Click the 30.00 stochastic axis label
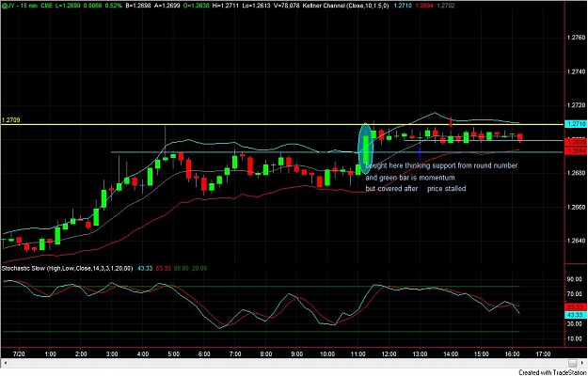 [575, 324]
